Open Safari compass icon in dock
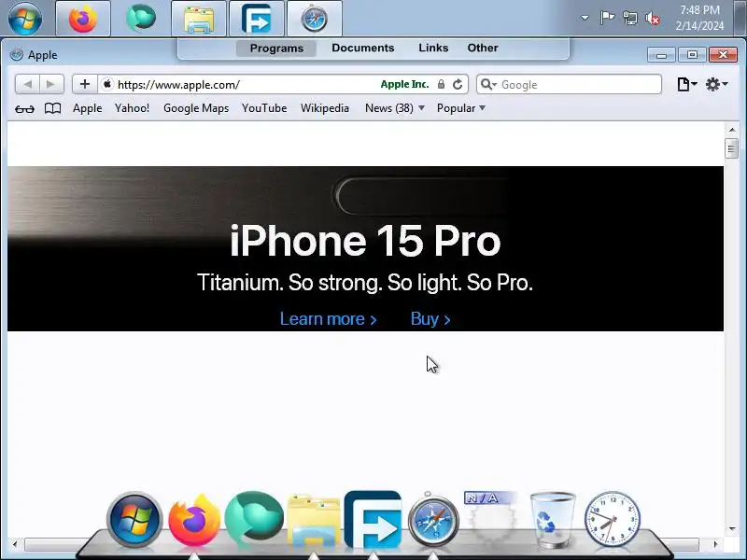Viewport: 747px width, 560px height. [x=433, y=520]
